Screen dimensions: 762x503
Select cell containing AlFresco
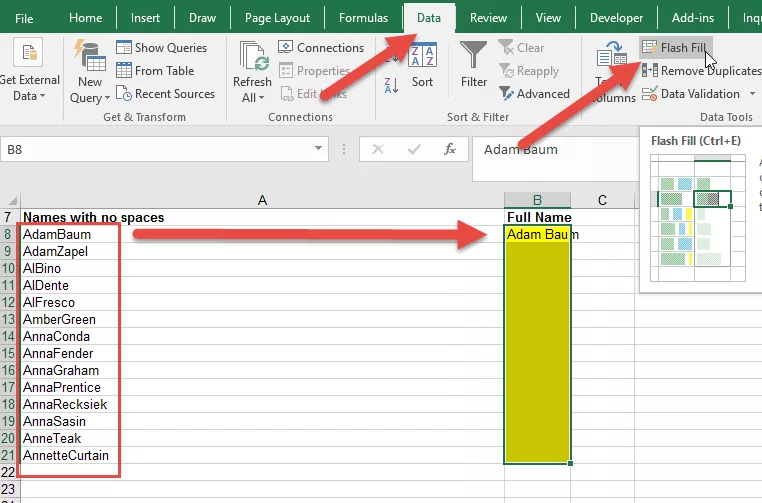[x=262, y=302]
